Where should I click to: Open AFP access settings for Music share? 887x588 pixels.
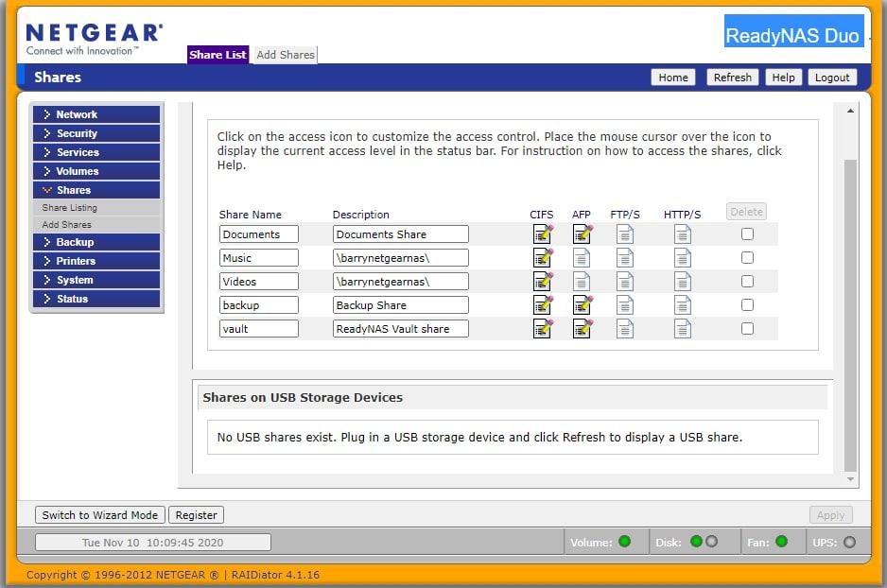pos(582,258)
